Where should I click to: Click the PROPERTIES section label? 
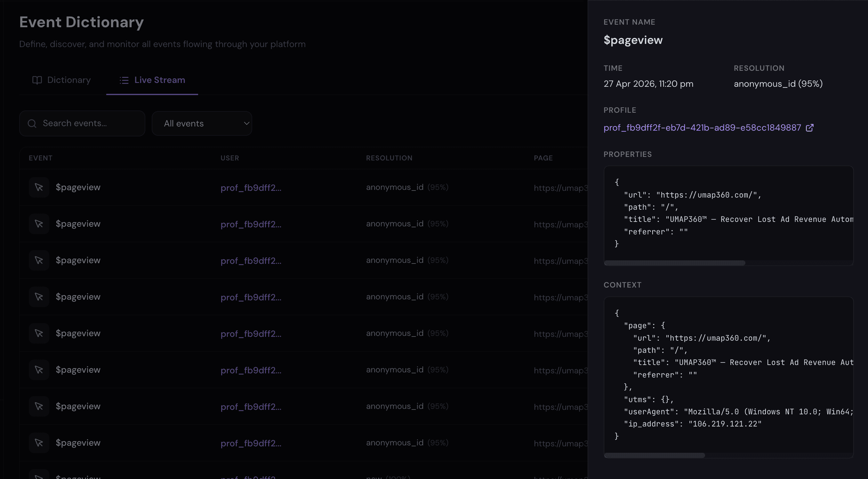pos(627,154)
